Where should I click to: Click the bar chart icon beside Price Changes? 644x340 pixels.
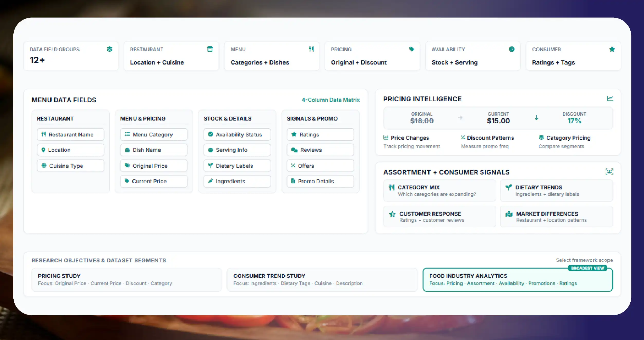tap(386, 138)
